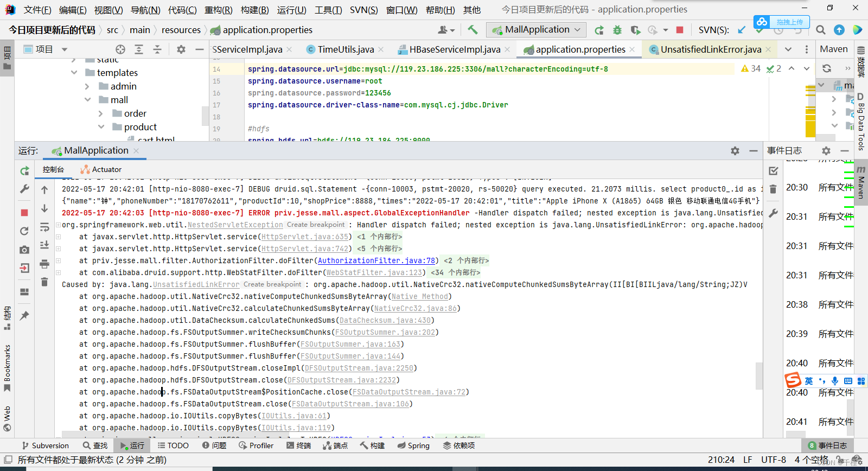
Task: Collapse the templates folder
Action: tap(74, 73)
